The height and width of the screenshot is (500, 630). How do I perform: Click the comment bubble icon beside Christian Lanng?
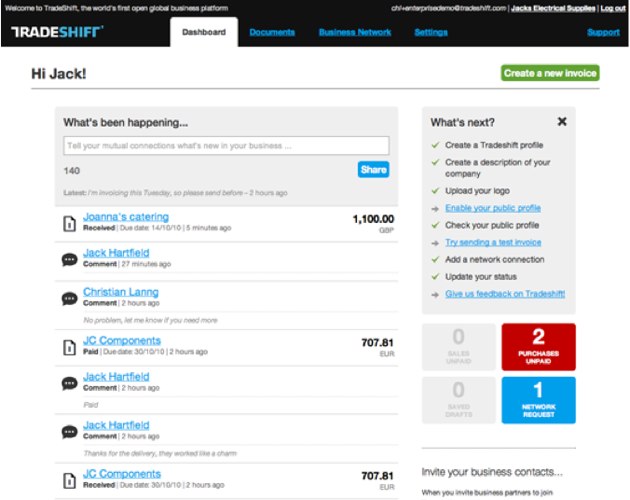pyautogui.click(x=70, y=299)
